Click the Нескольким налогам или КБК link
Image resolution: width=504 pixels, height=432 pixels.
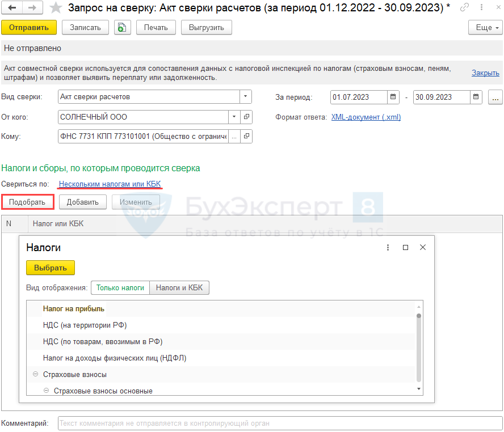(110, 184)
